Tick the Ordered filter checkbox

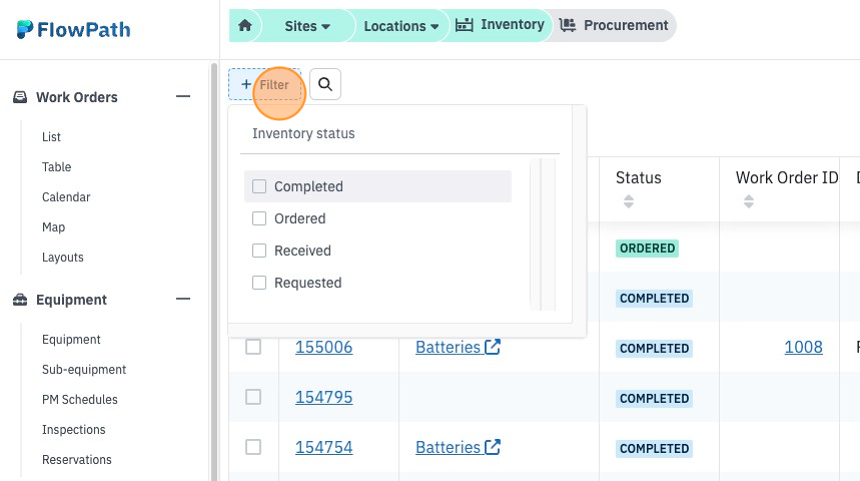click(x=259, y=218)
